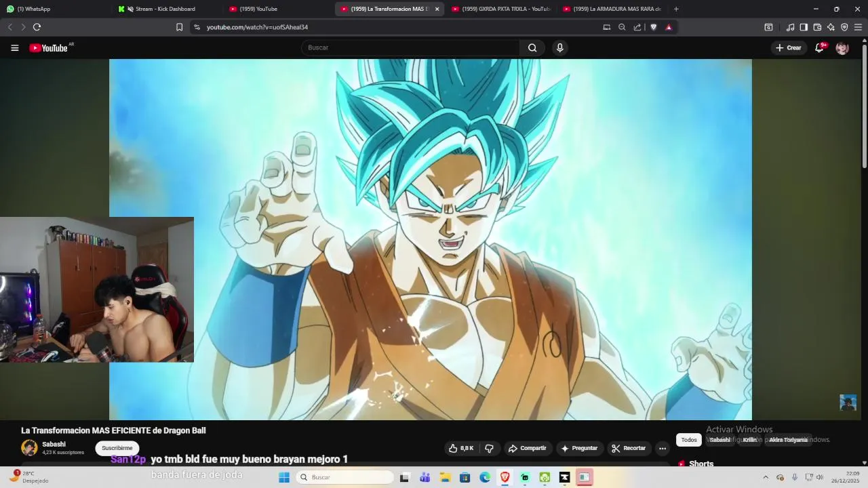Screen dimensions: 868x488
Task: Open the Brave playlist music note icon
Action: [x=790, y=27]
